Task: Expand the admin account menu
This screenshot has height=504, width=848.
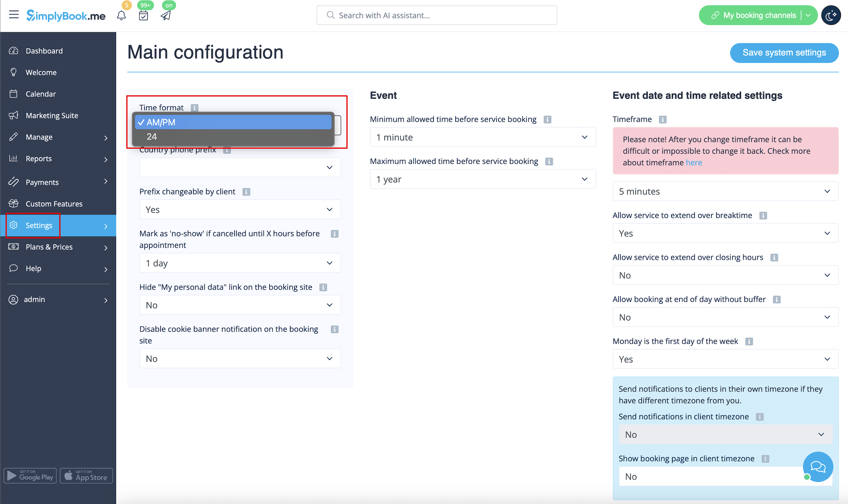Action: [58, 300]
